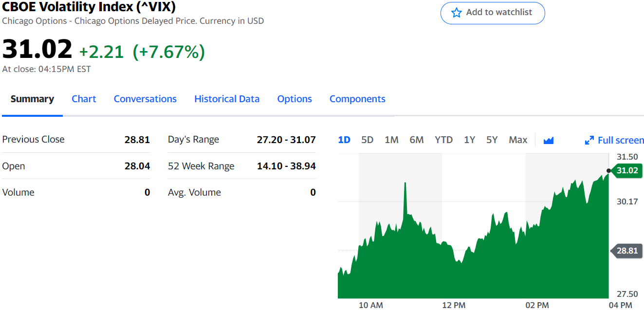Click the Chicago Options delayed price subtitle
644x310 pixels.
[133, 21]
